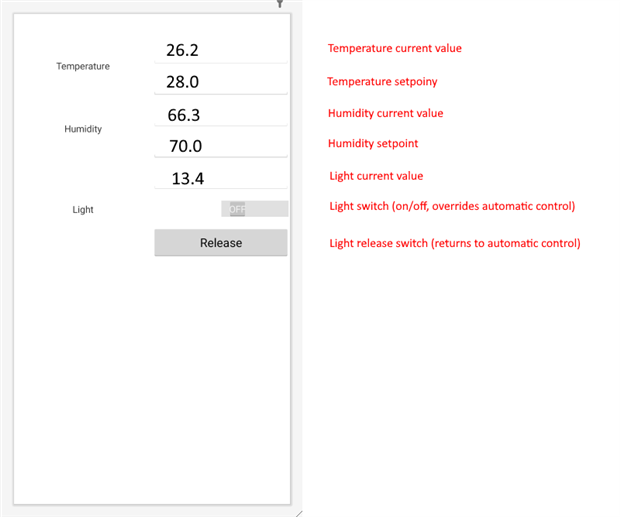
Task: Click the Temperature label
Action: (x=83, y=66)
